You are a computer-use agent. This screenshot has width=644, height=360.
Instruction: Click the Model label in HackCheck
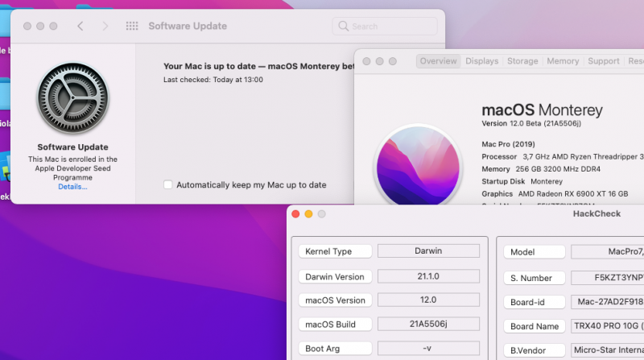535,252
